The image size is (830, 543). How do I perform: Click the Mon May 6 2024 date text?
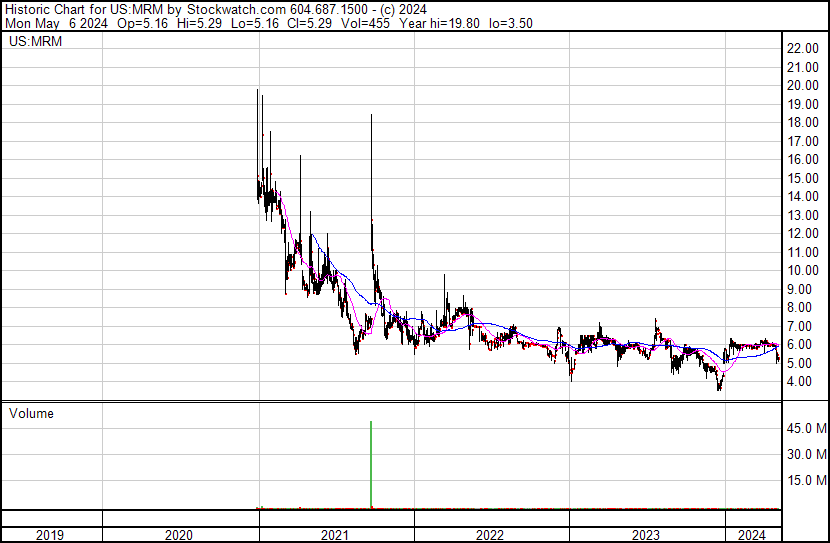point(56,23)
